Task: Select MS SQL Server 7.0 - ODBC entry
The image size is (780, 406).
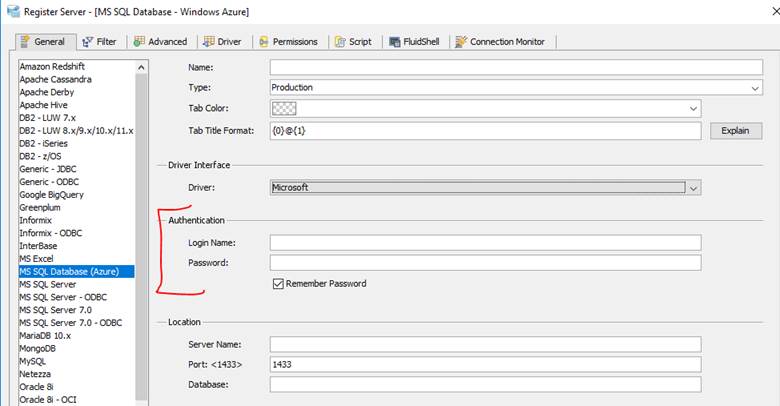Action: point(71,323)
